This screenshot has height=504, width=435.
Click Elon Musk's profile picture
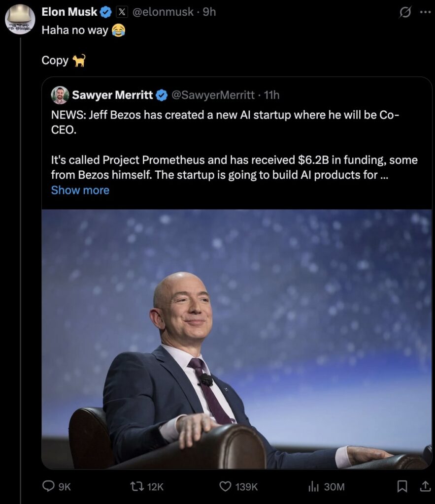coord(20,20)
